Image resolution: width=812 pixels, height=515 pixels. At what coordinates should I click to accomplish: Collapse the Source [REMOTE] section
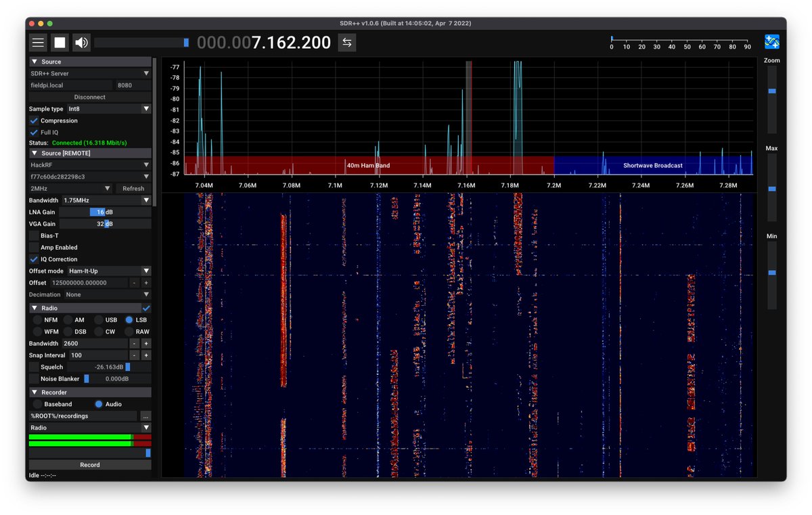[x=90, y=153]
